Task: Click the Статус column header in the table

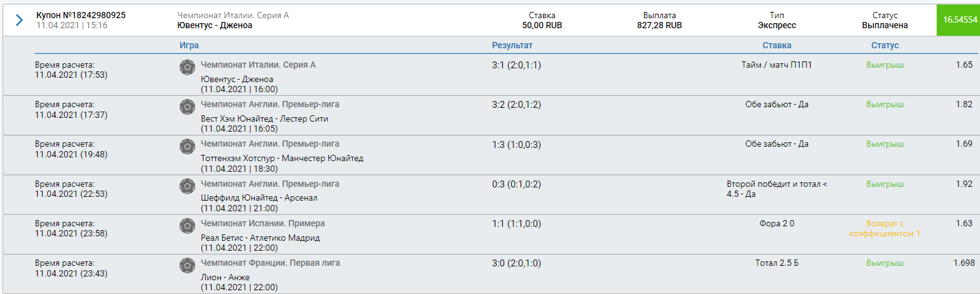Action: click(885, 45)
